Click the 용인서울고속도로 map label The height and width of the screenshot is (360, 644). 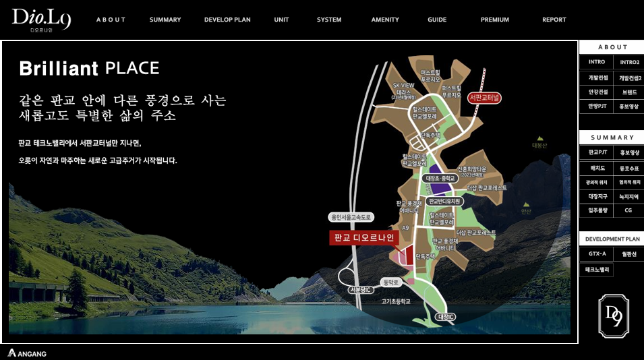[x=351, y=217]
